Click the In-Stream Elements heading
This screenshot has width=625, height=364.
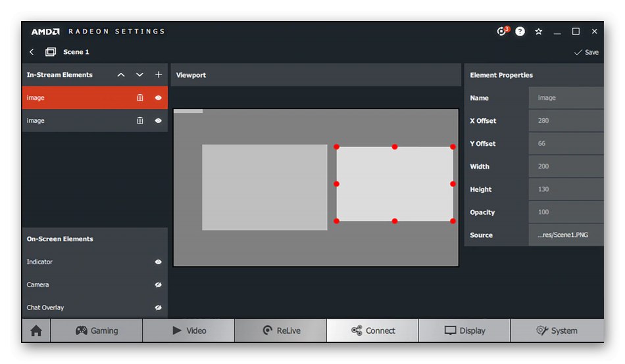click(x=59, y=75)
